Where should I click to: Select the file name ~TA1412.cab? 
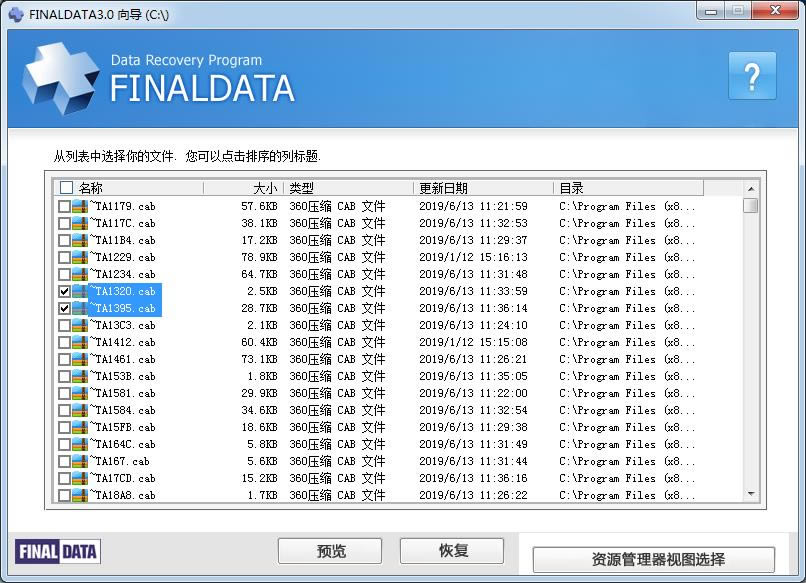coord(123,342)
